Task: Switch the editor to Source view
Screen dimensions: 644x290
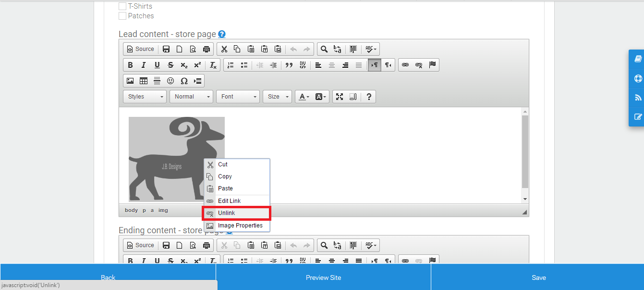Action: [140, 49]
